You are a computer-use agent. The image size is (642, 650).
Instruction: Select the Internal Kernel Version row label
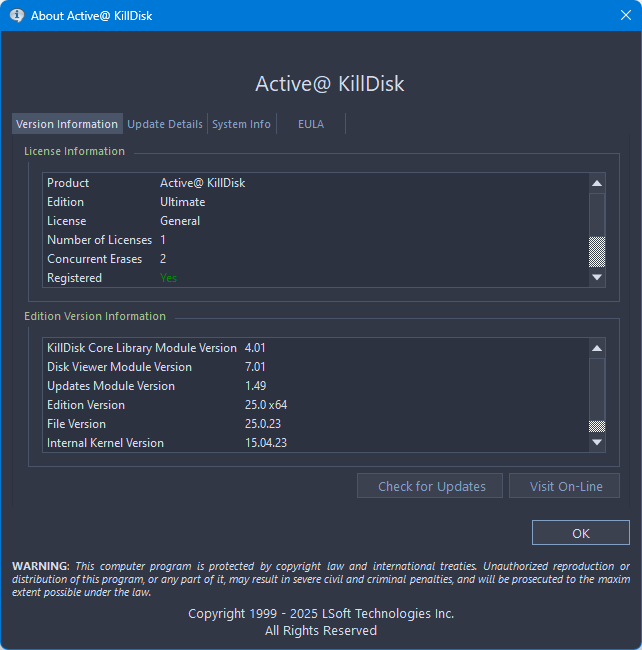105,443
